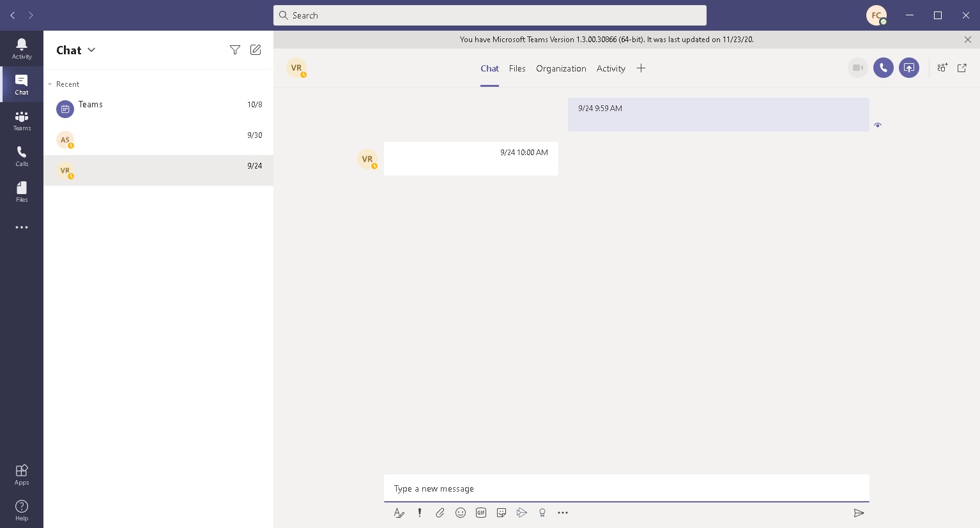Open the Calls section in sidebar

(x=22, y=156)
